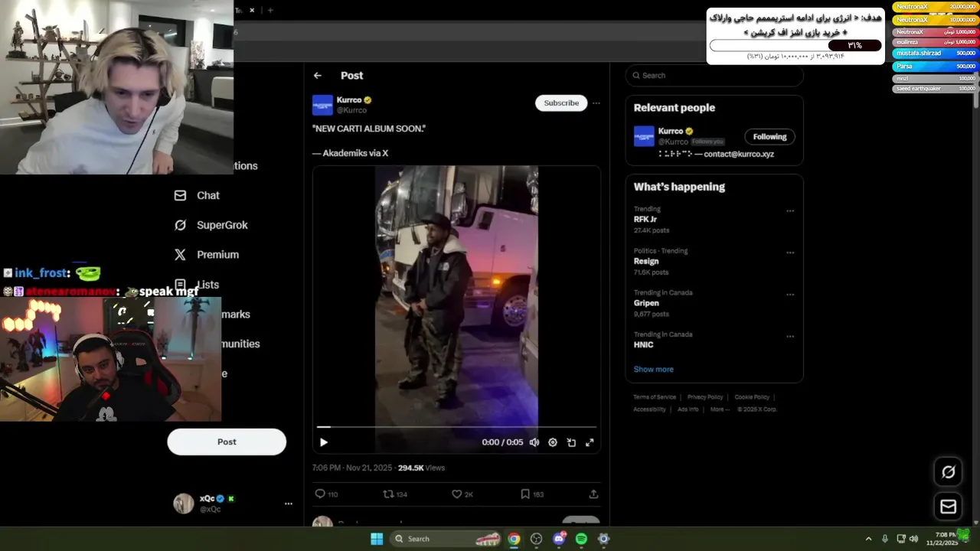Viewport: 980px width, 551px height.
Task: Open replies via comment icon (110)
Action: [326, 494]
